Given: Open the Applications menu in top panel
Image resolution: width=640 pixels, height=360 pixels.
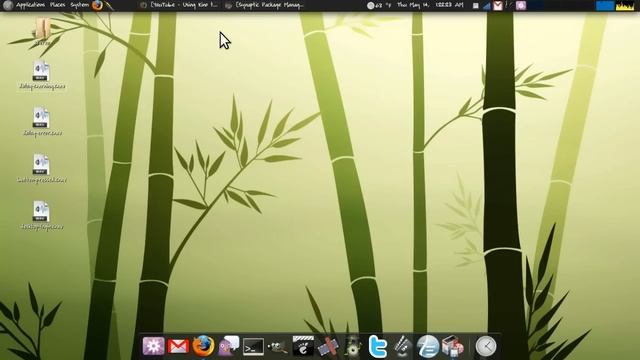Looking at the screenshot, I should click(30, 5).
